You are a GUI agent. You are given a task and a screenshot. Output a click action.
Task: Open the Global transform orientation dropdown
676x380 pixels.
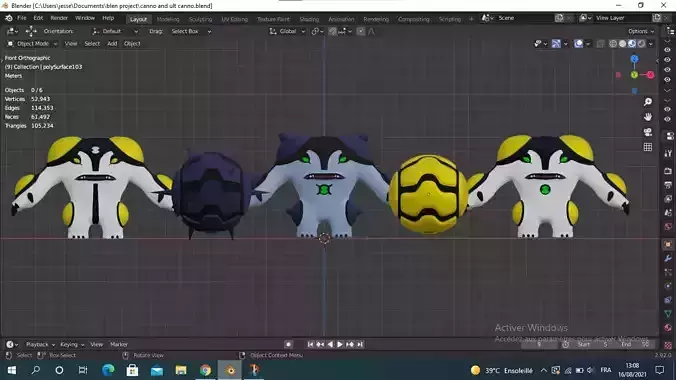(287, 31)
